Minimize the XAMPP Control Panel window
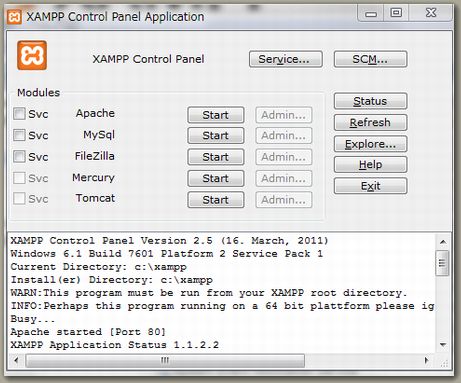 [371, 14]
